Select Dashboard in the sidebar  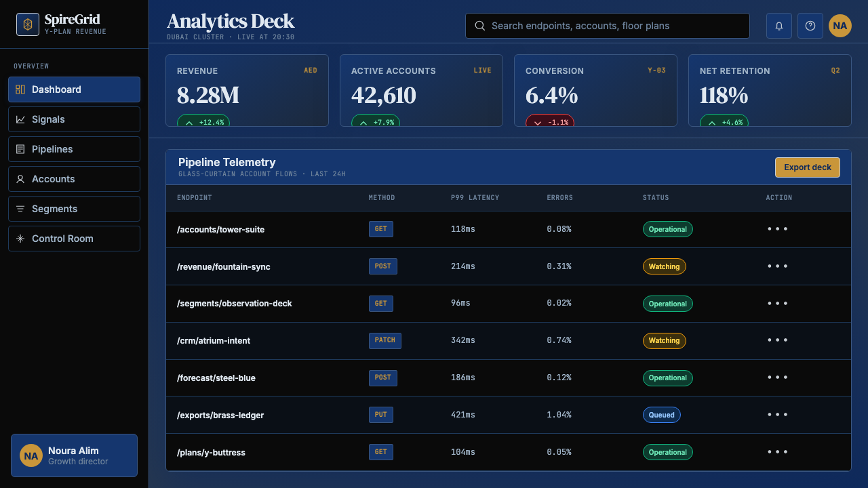(x=74, y=89)
